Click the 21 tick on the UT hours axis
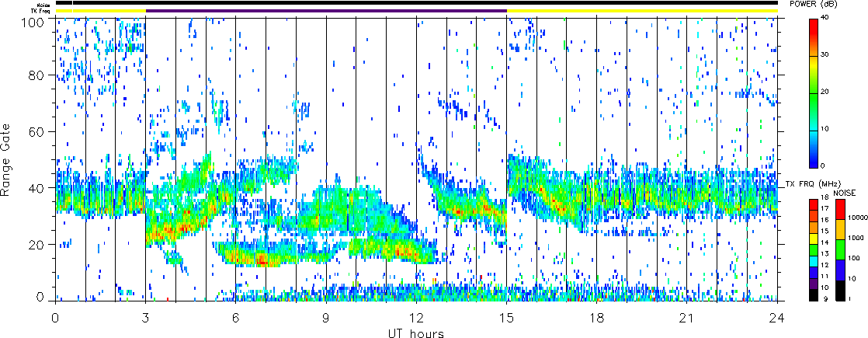 [687, 318]
